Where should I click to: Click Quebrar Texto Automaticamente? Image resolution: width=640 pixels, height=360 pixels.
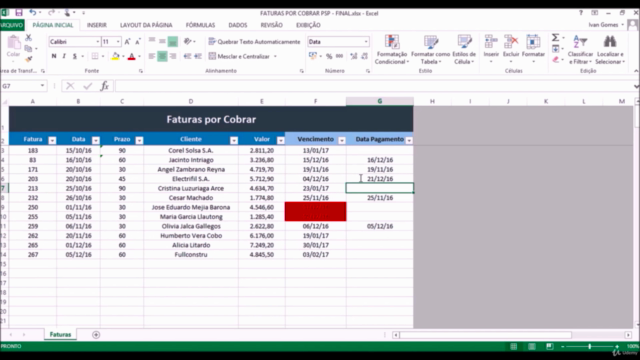pyautogui.click(x=254, y=42)
